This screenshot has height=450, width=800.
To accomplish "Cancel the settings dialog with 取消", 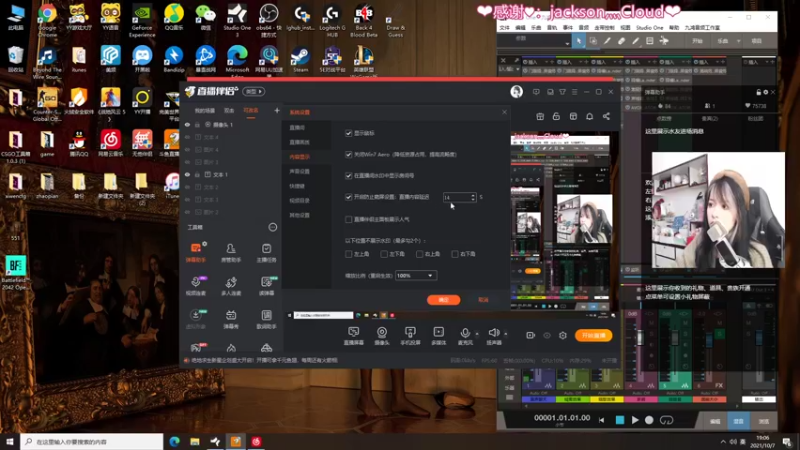I will [483, 299].
